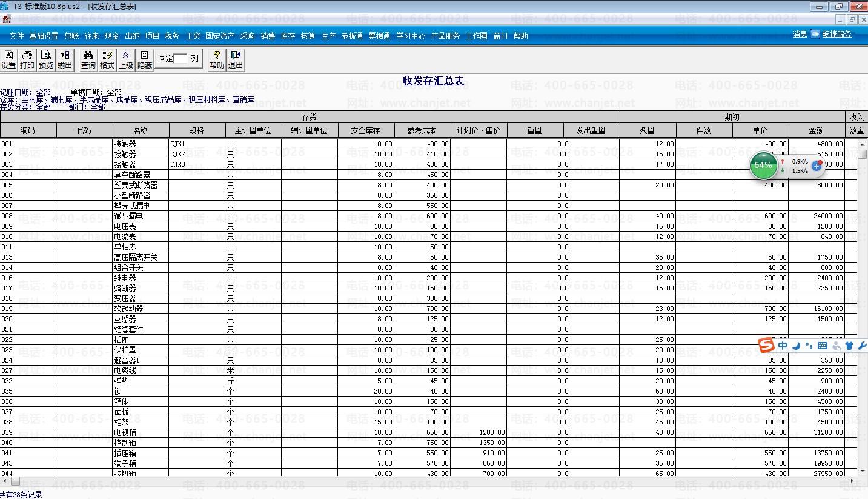The image size is (868, 499).
Task: Open the 项目 menu
Action: pyautogui.click(x=152, y=36)
